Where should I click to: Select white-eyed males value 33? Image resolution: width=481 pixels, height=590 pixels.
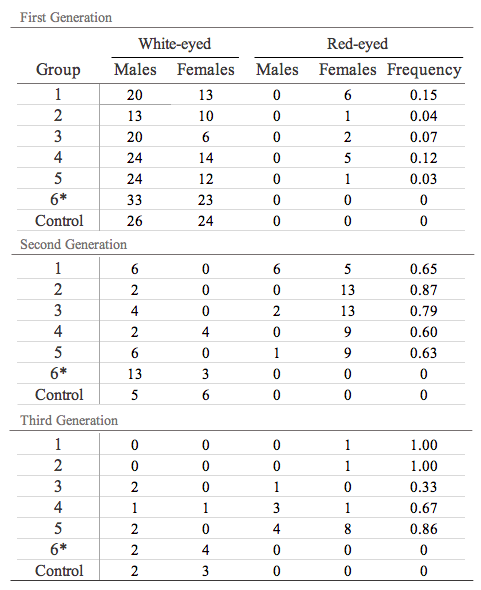134,200
